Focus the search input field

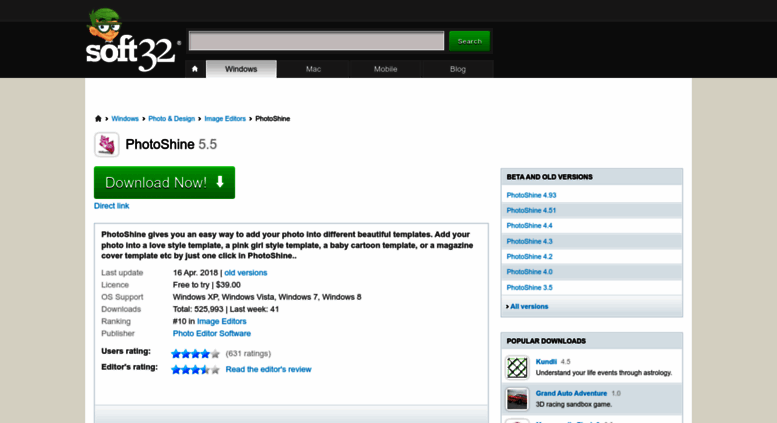(316, 41)
